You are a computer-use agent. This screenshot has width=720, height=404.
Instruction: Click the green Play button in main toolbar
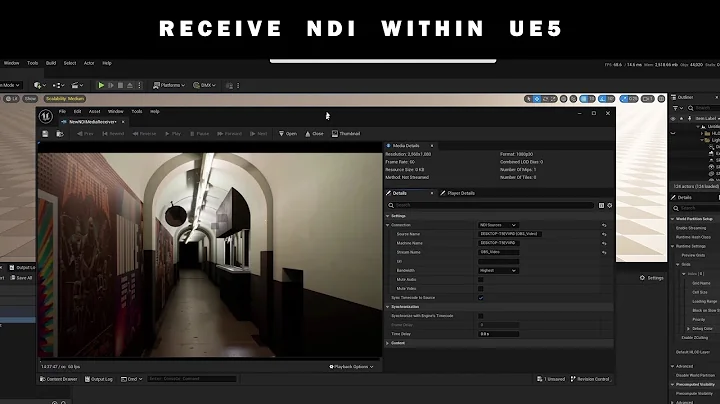(x=101, y=85)
